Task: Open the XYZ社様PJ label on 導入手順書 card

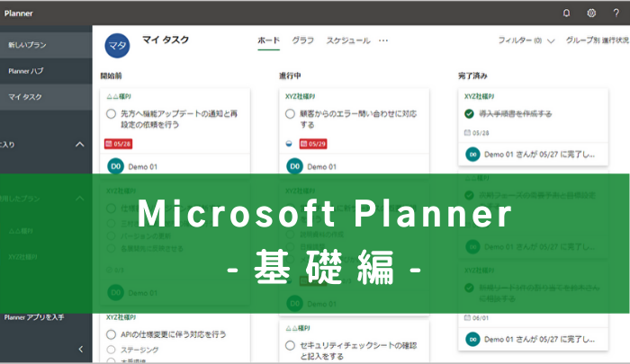Action: coord(479,96)
